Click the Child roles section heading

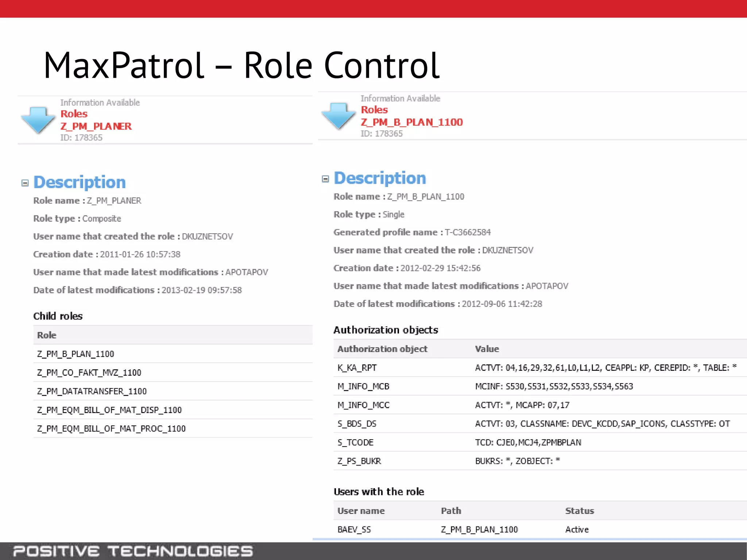pos(58,316)
